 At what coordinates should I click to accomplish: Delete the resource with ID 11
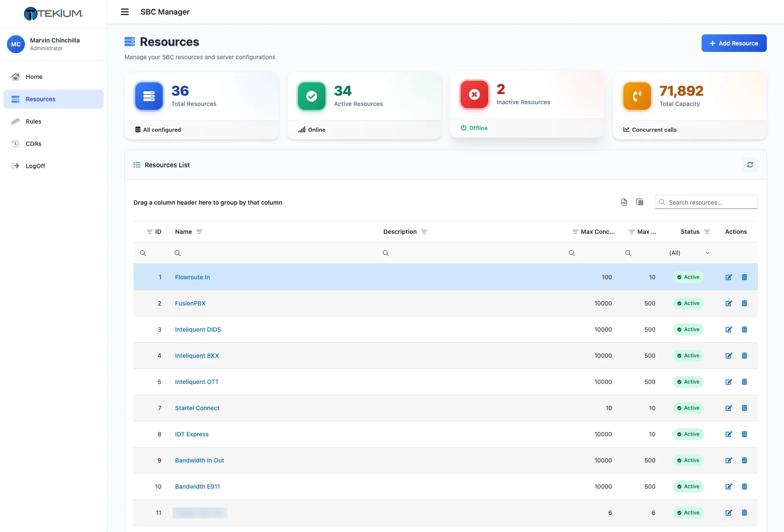(744, 513)
